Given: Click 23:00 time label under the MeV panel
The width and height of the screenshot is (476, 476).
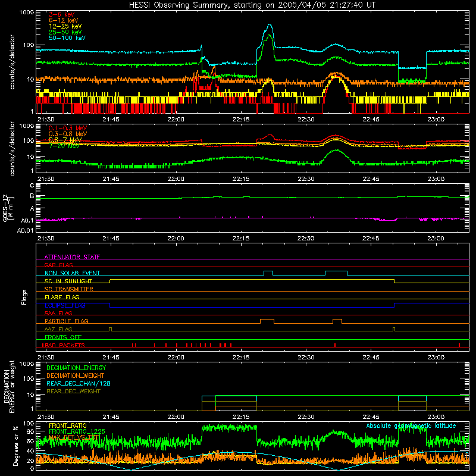Looking at the screenshot, I should (436, 179).
